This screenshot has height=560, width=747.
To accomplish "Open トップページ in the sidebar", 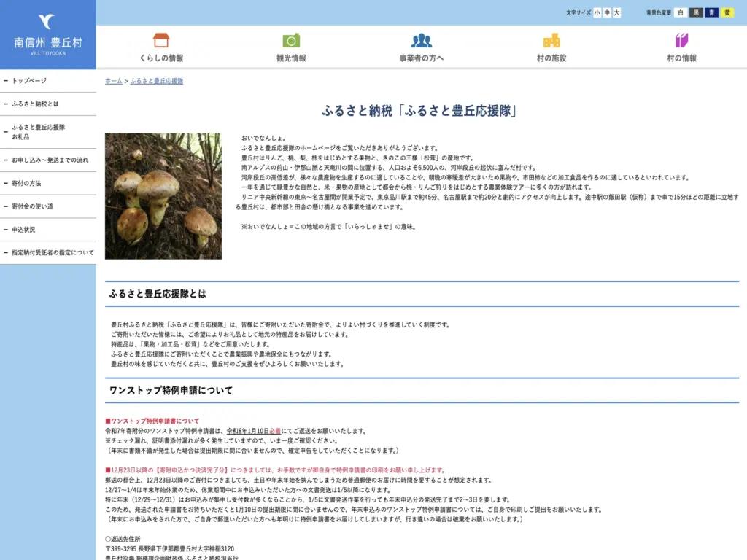I will [48, 81].
